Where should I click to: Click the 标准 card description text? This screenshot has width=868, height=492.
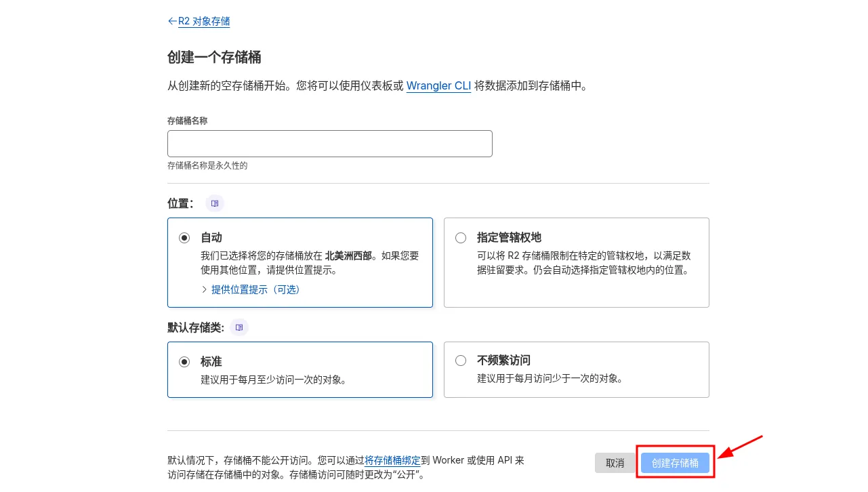click(x=274, y=380)
